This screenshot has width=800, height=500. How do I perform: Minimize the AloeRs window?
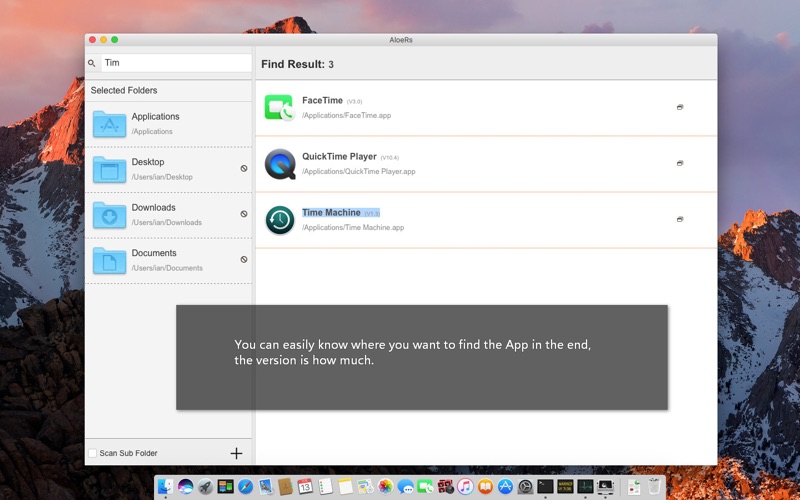[x=104, y=39]
